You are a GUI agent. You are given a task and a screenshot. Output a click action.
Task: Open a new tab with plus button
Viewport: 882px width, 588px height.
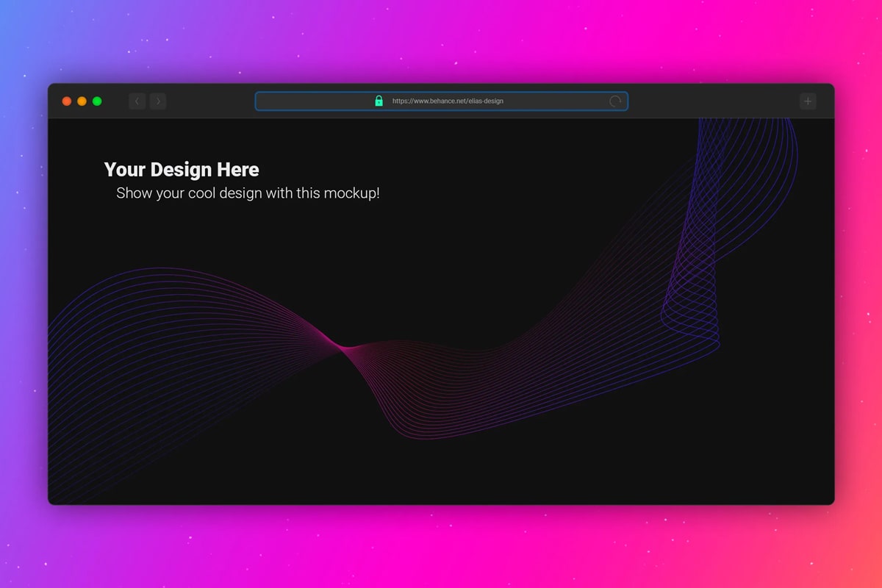(x=808, y=101)
